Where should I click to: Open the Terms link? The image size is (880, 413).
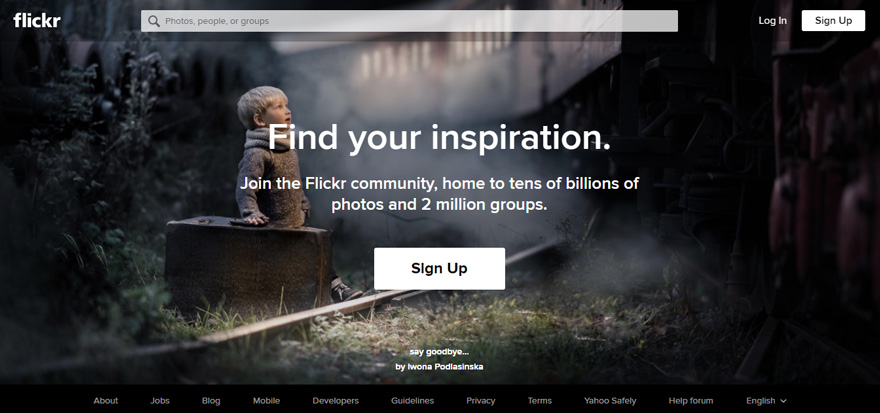(540, 401)
